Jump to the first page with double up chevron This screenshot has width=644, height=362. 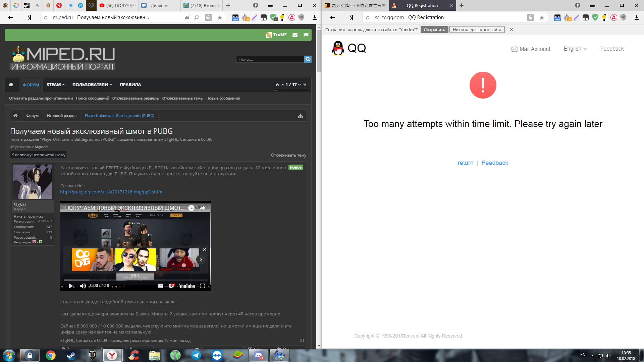(277, 85)
